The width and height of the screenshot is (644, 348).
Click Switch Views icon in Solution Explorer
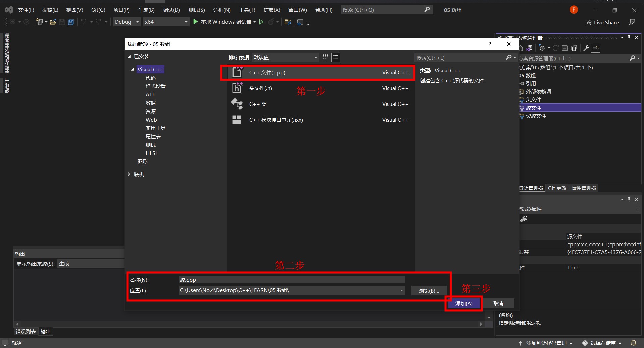coord(529,48)
